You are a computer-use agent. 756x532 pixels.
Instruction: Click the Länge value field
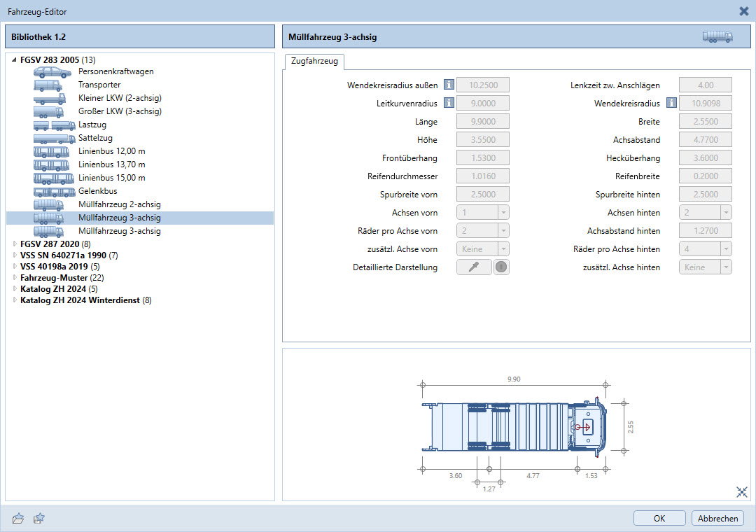click(482, 122)
